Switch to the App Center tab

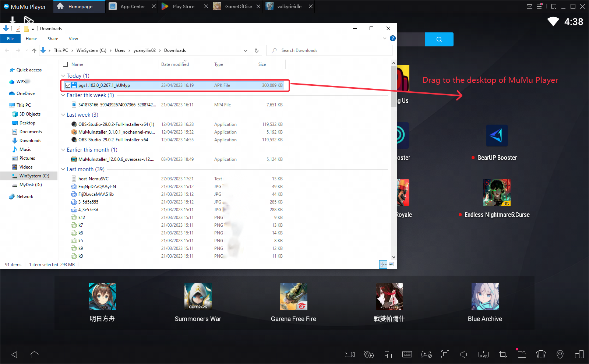coord(133,7)
